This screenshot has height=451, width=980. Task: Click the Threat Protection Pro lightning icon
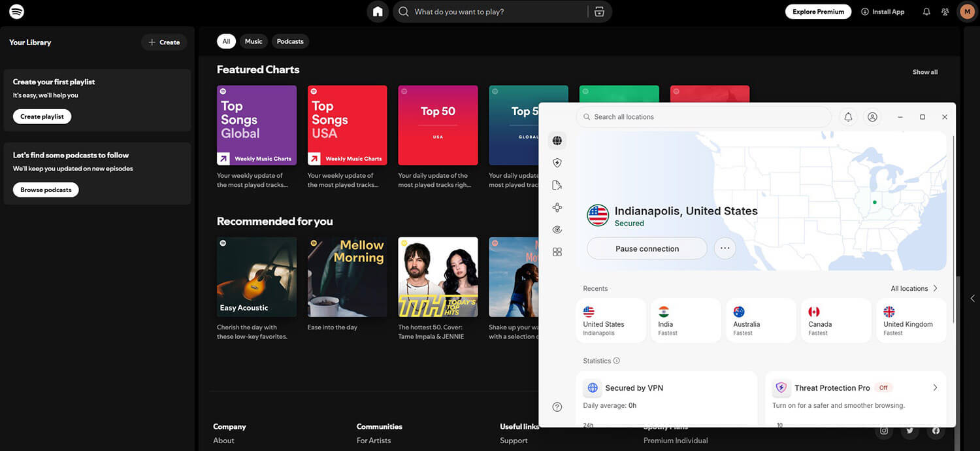click(x=781, y=388)
